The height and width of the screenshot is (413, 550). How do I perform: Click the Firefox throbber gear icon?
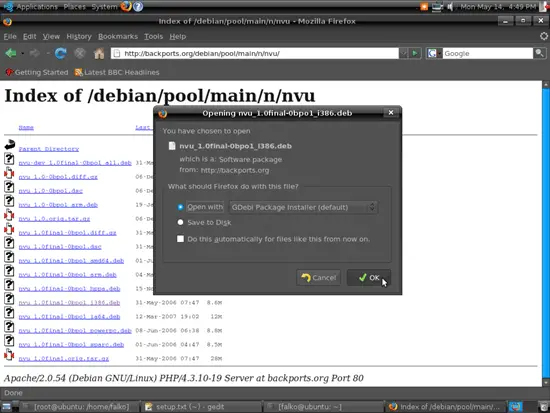tap(543, 36)
